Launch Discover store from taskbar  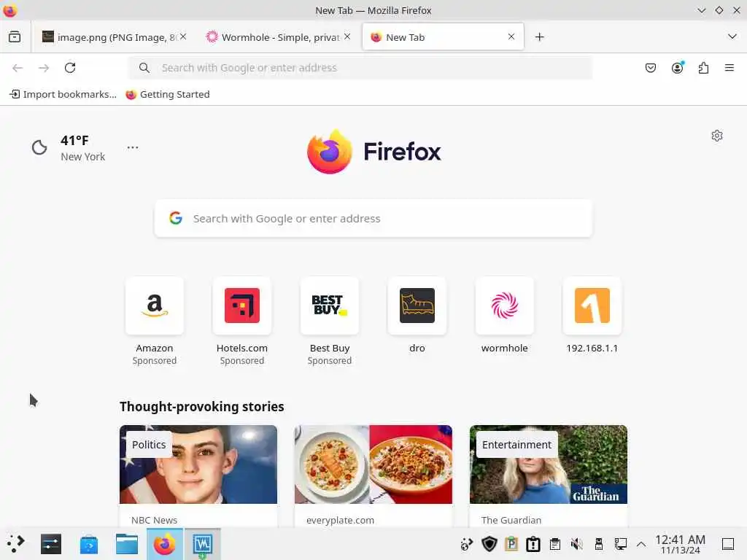point(88,544)
